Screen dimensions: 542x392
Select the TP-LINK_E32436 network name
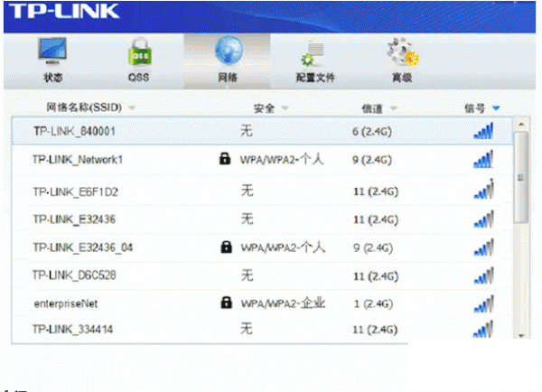click(x=74, y=219)
